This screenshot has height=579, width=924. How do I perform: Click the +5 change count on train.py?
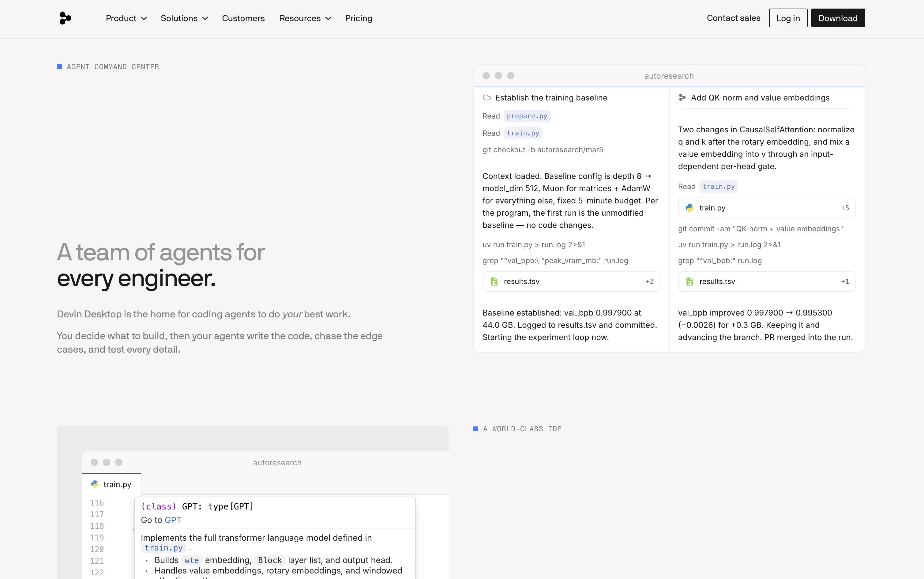[845, 208]
